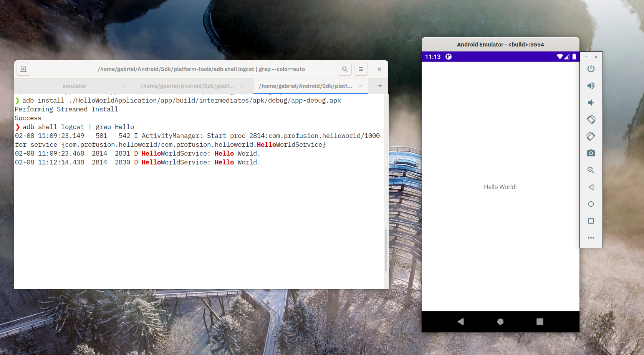Take a screenshot with camera icon
Screen dimensions: 644x355
(x=591, y=153)
